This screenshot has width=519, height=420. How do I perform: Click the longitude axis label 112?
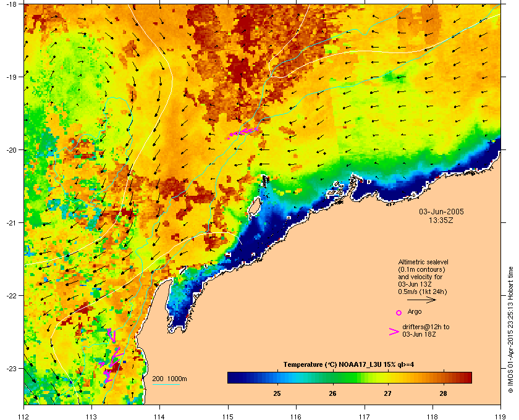pyautogui.click(x=24, y=416)
